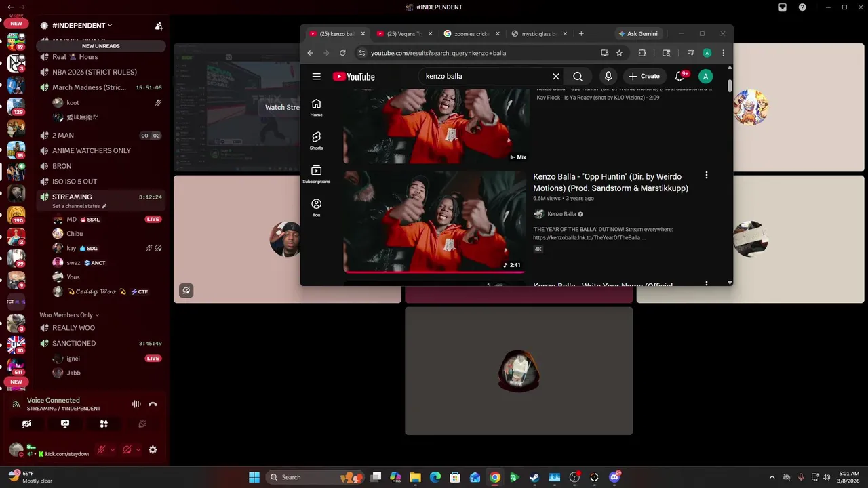The width and height of the screenshot is (868, 488).
Task: Turn on camera in Discord voice panel
Action: 26,424
